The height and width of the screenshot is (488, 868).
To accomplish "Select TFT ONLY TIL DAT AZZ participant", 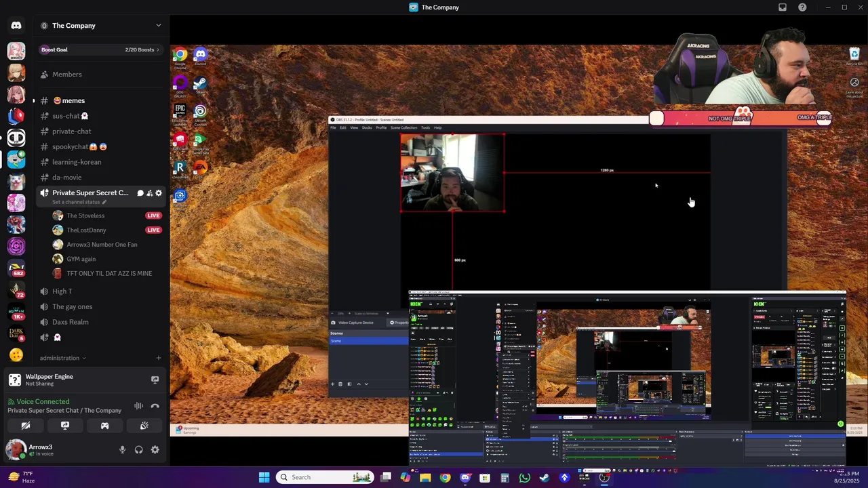I will click(x=100, y=273).
